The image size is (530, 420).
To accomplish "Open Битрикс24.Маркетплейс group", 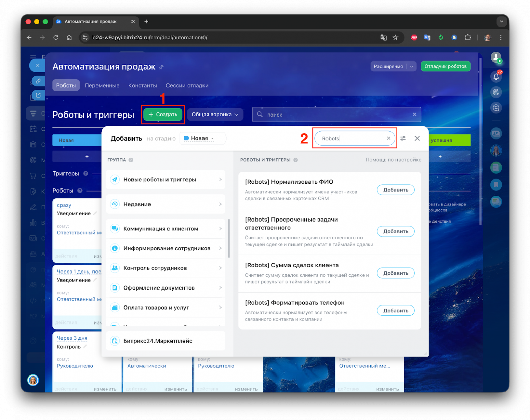I will tap(166, 341).
